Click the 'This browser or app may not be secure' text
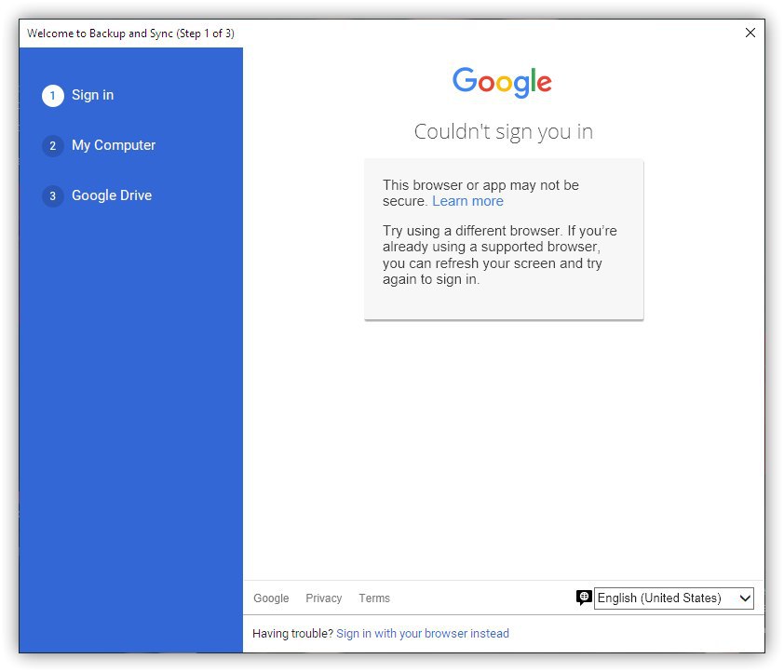Screen dimensions: 784x672 tap(480, 193)
